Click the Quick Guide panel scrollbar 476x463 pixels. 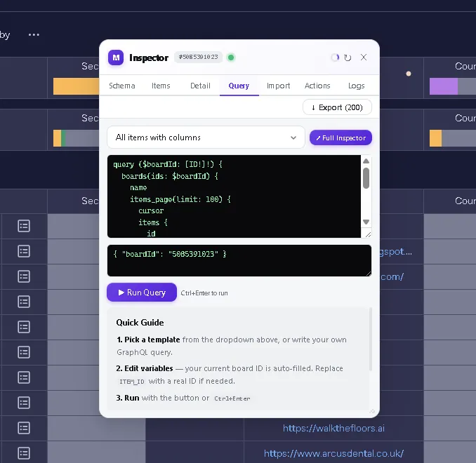(371, 339)
